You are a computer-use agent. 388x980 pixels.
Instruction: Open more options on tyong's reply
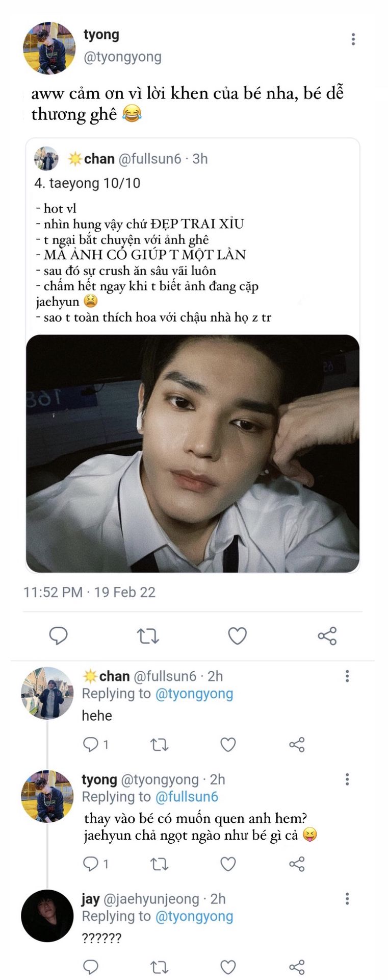(347, 779)
